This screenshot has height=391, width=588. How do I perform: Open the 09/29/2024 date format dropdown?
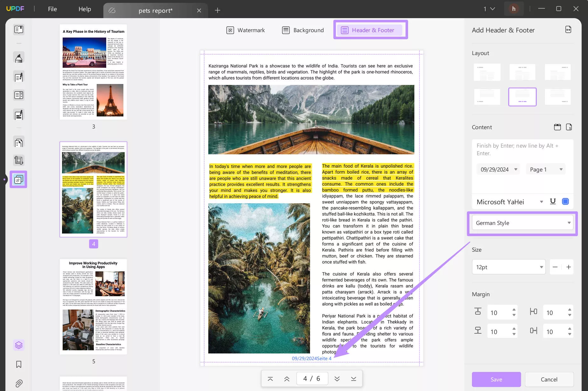(x=498, y=169)
